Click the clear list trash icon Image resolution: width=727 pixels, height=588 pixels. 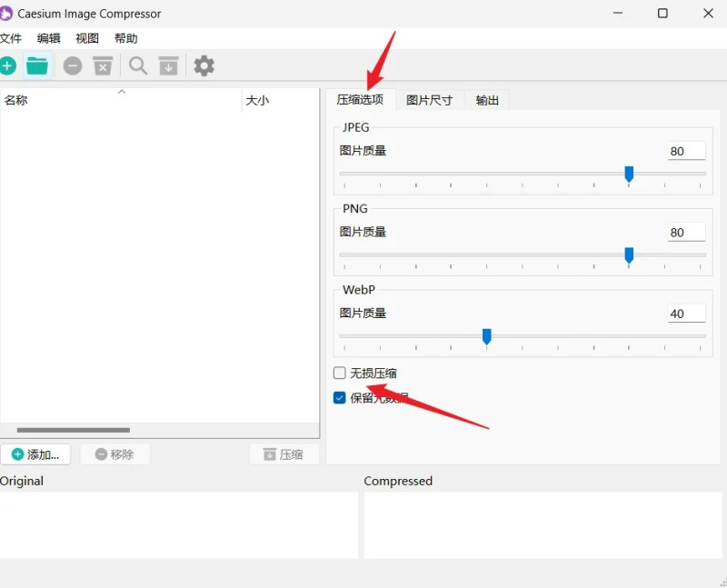click(103, 65)
